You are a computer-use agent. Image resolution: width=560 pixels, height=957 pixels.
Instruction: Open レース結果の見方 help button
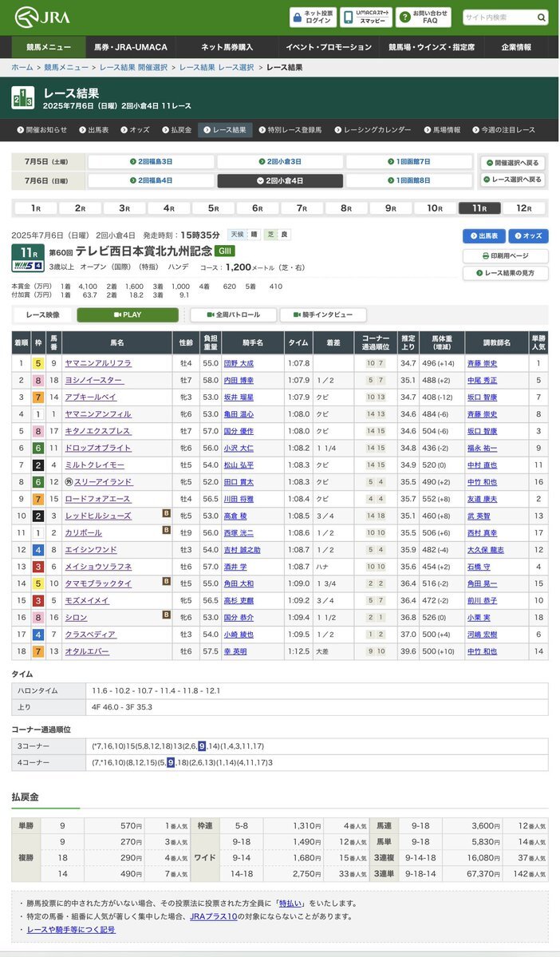[506, 273]
